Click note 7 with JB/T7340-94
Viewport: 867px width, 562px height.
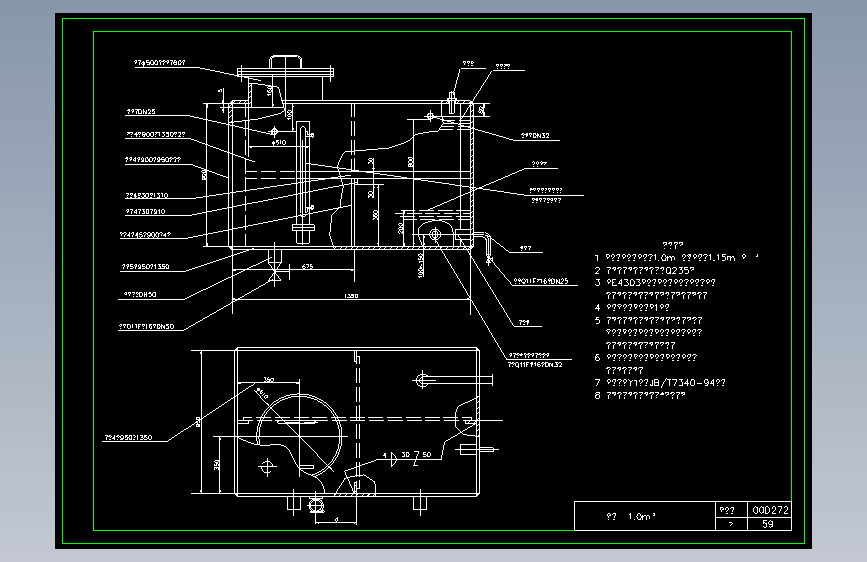click(x=660, y=383)
